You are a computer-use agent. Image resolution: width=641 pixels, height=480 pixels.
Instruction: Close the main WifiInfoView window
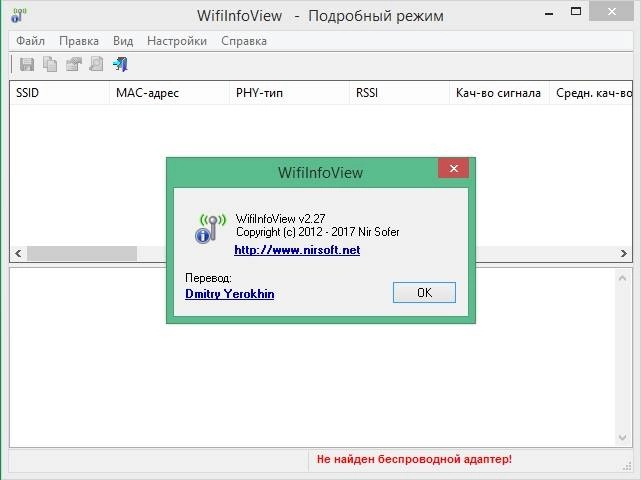612,12
